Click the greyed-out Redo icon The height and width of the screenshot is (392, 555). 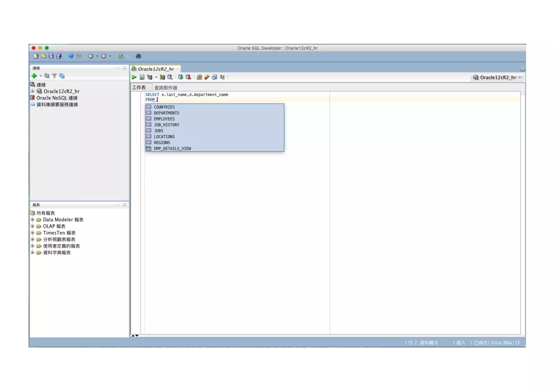point(79,56)
